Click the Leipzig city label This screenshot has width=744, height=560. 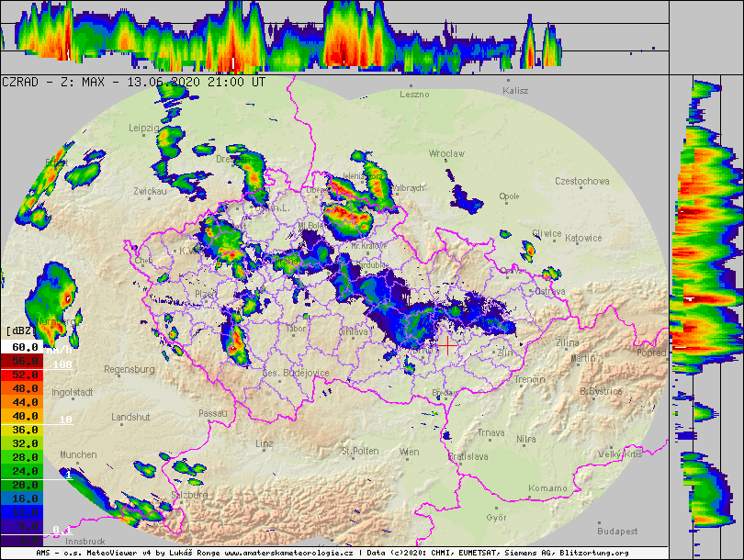[144, 128]
